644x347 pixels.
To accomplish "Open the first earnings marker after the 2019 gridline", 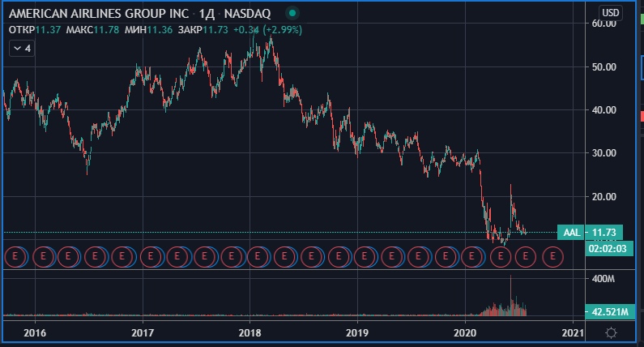I will pos(365,256).
